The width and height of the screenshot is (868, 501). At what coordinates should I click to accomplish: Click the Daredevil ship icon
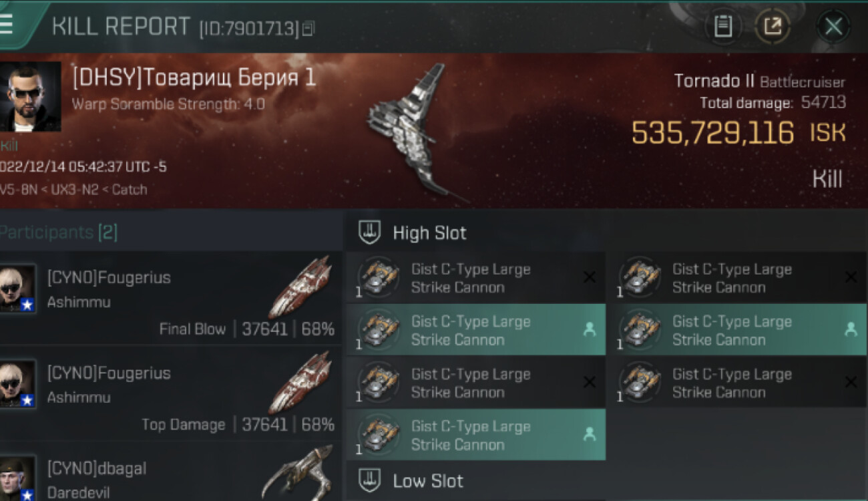point(297,473)
